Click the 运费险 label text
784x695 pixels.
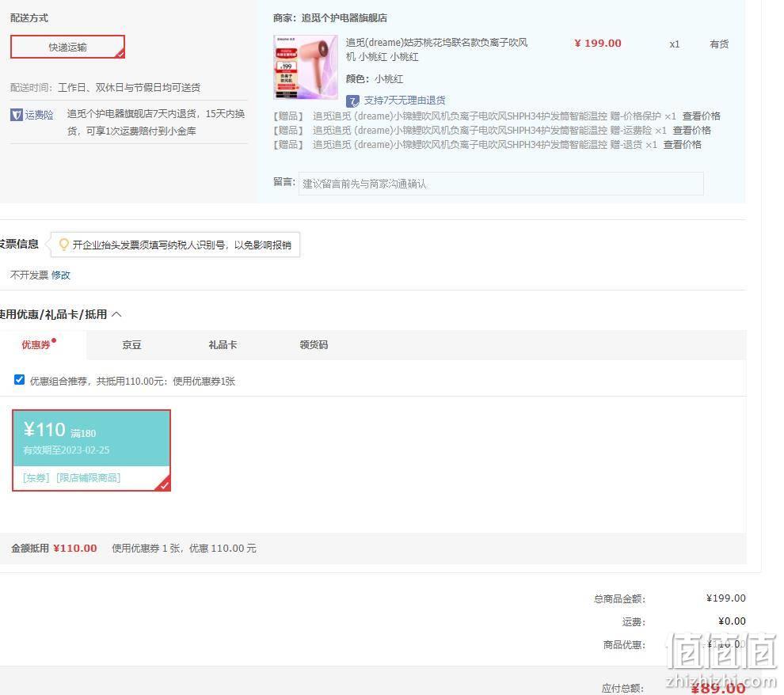(40, 115)
